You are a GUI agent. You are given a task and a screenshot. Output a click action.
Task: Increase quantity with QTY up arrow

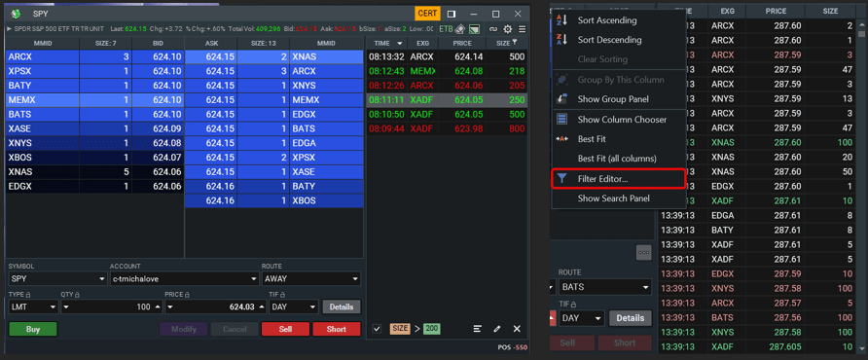point(158,306)
